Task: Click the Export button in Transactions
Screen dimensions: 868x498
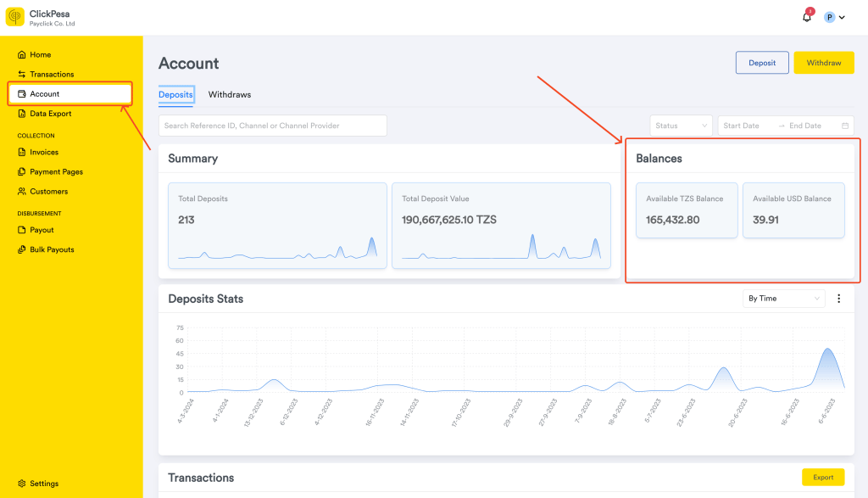Action: (x=823, y=477)
